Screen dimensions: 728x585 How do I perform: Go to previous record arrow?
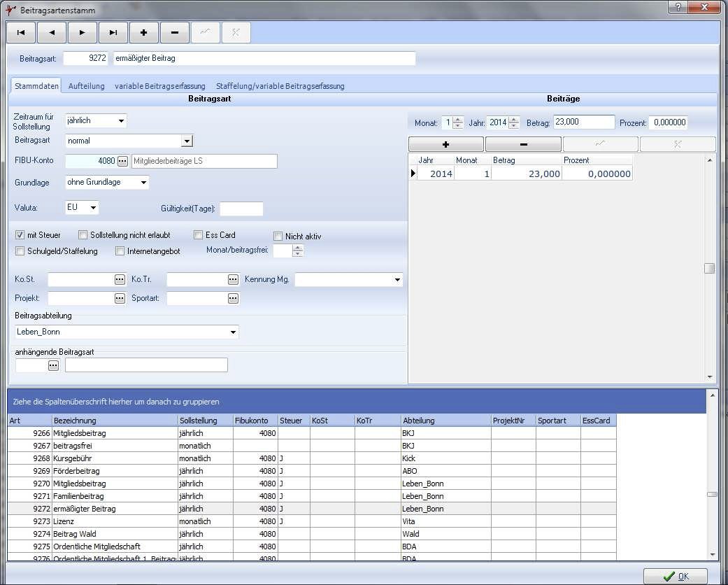click(52, 32)
